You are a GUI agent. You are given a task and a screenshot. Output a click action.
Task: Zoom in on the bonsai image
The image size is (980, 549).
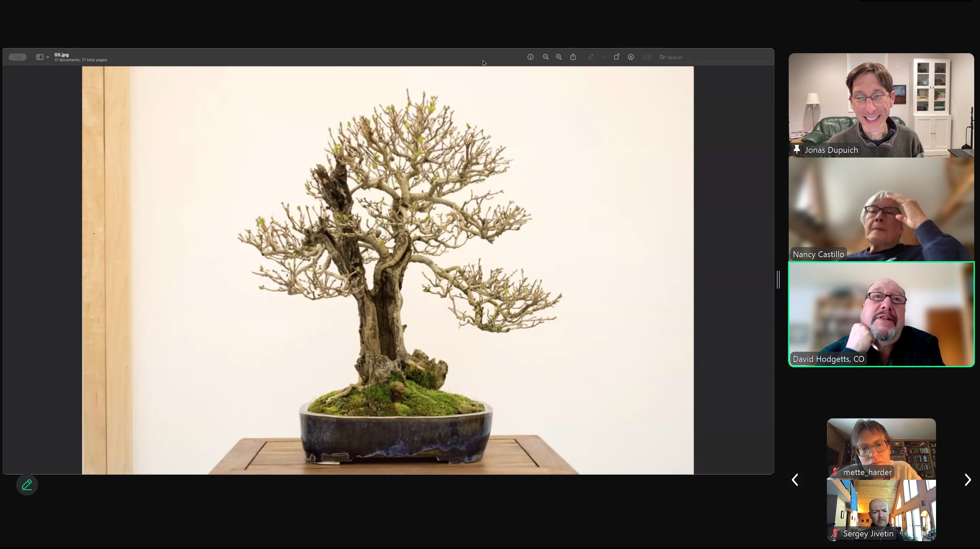pos(559,57)
